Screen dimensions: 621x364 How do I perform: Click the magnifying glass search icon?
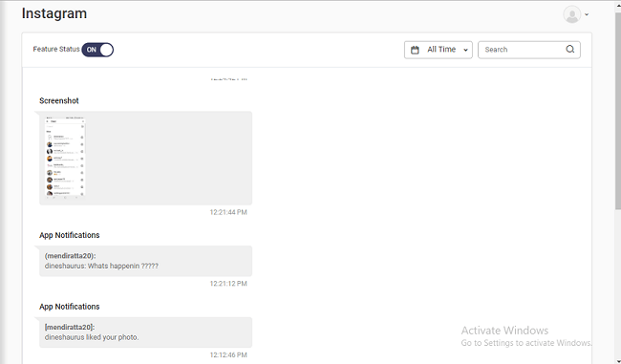570,49
